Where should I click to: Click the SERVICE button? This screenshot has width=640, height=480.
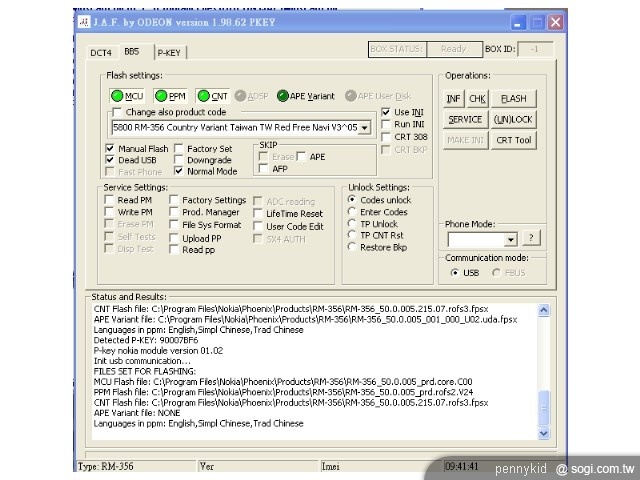[465, 120]
